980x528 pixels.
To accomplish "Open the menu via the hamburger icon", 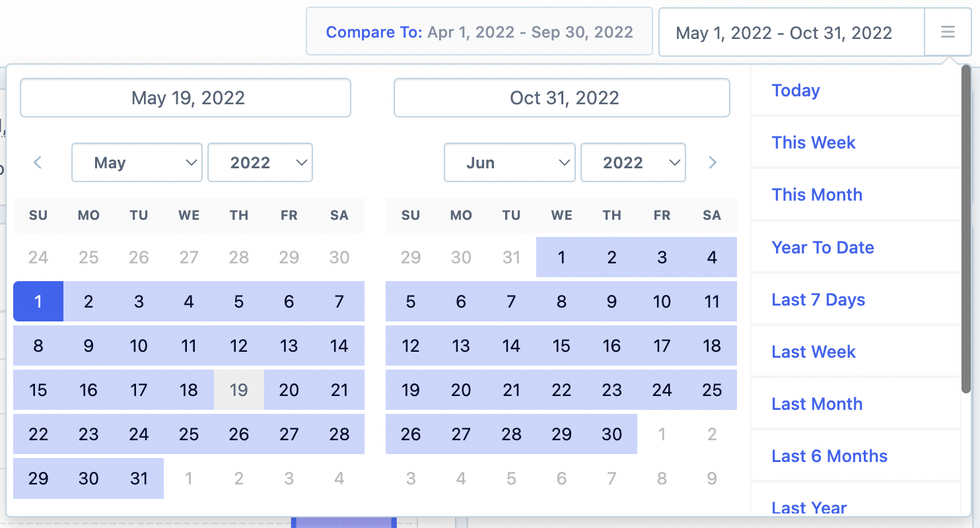I will [948, 32].
